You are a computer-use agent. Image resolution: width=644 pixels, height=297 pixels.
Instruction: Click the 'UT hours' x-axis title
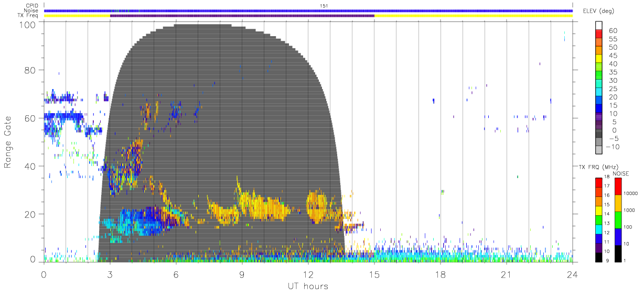coord(307,287)
